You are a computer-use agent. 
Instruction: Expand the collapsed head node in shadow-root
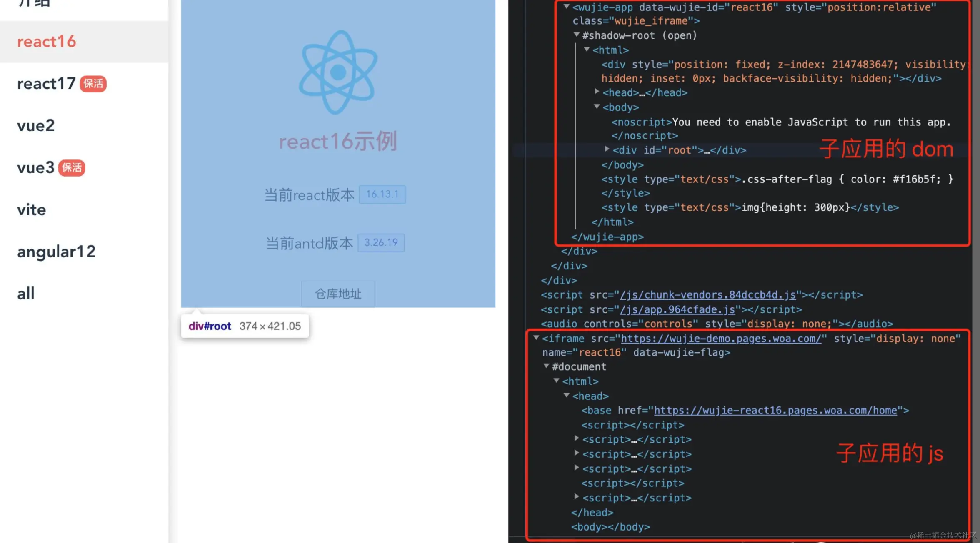pyautogui.click(x=597, y=92)
